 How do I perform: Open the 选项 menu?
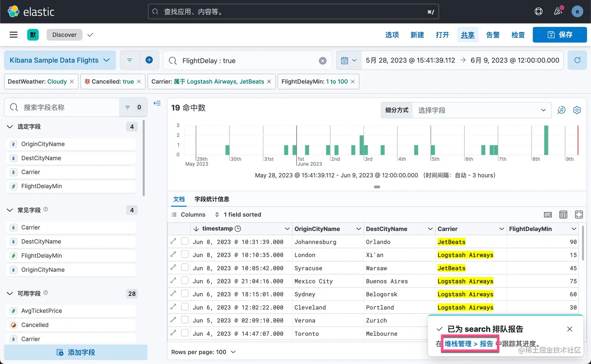pos(392,35)
